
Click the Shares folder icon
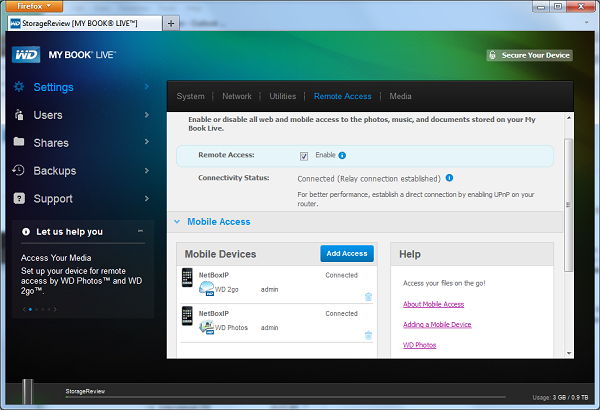(19, 142)
